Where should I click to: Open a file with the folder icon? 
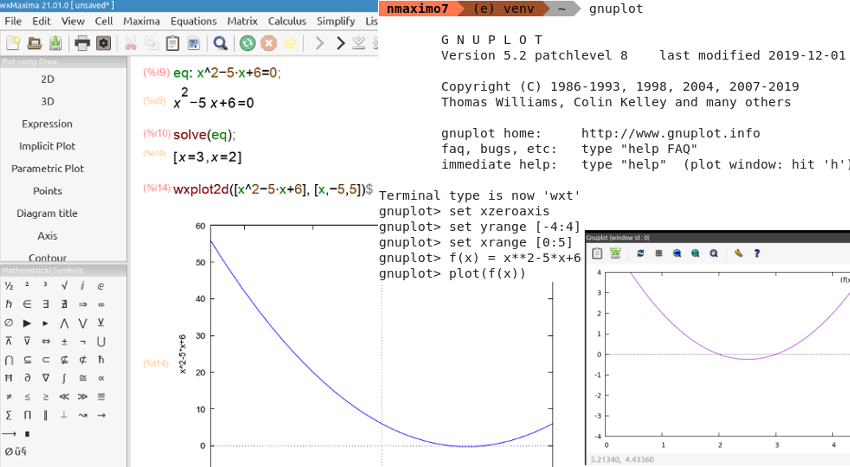tap(34, 43)
